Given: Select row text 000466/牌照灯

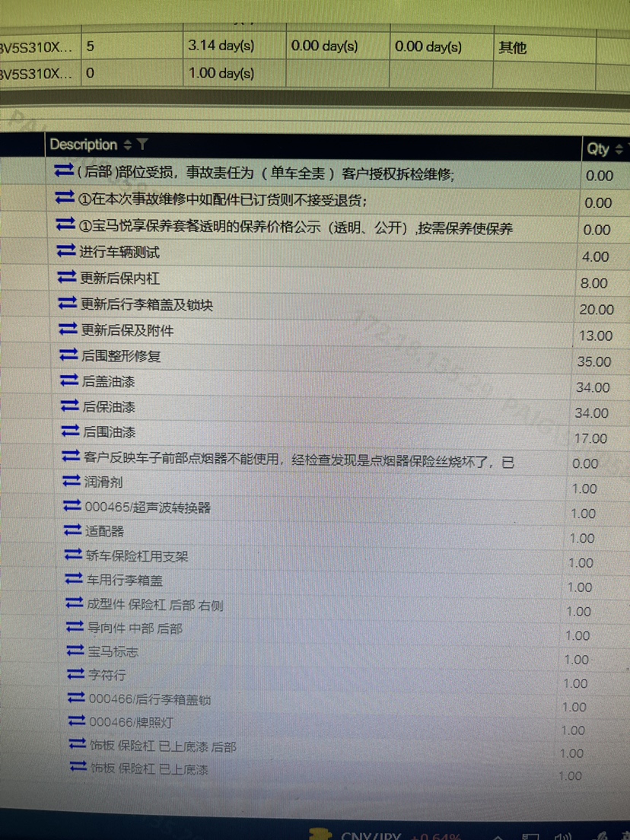Looking at the screenshot, I should pos(131,723).
